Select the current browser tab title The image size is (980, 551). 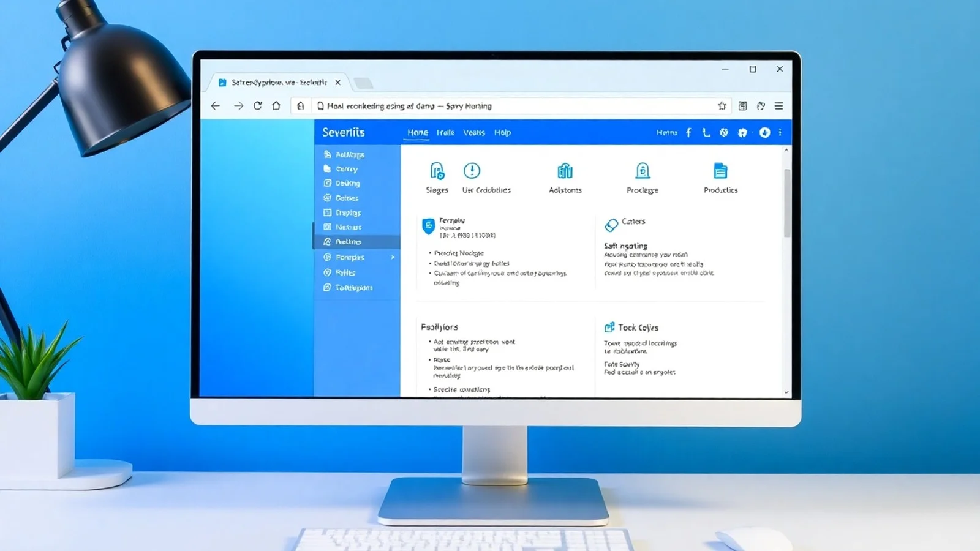point(279,82)
